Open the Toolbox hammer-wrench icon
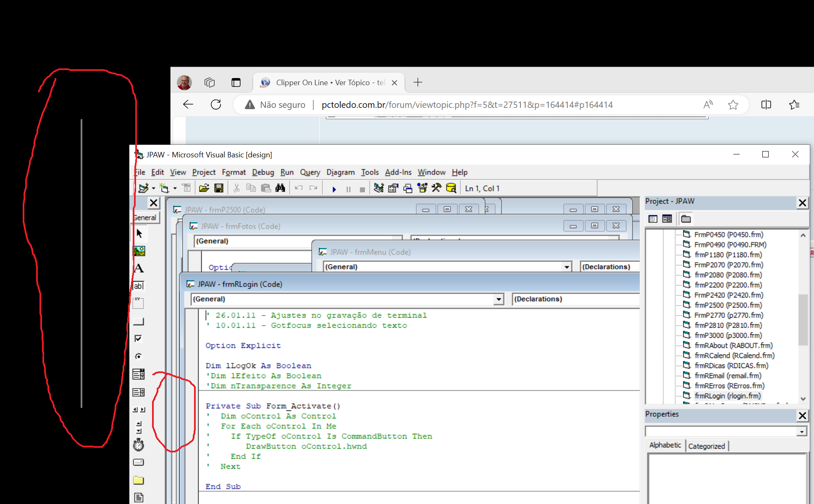The image size is (814, 504). tap(436, 188)
